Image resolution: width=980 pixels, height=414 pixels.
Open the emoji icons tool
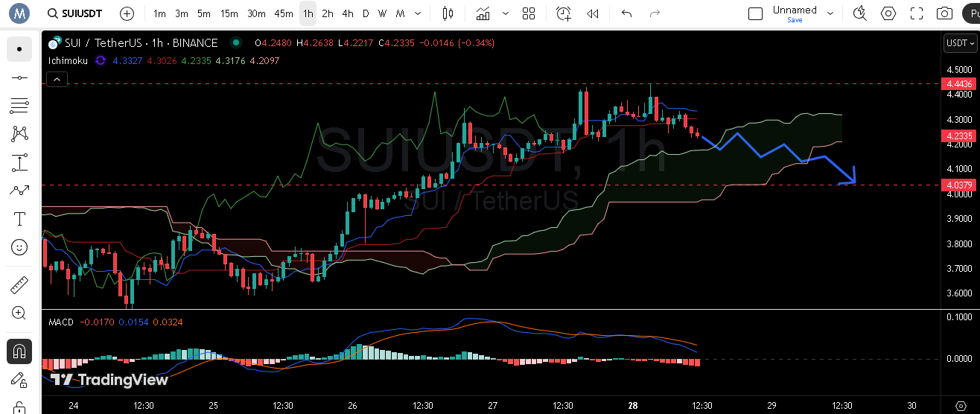pos(19,247)
